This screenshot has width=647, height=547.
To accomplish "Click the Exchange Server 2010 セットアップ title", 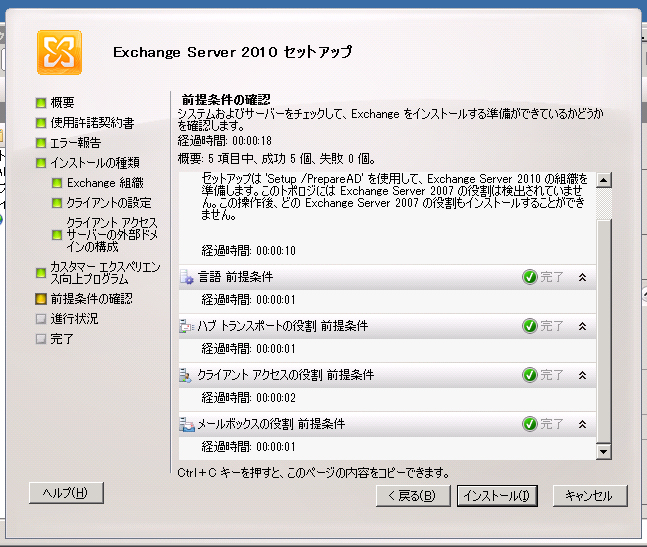I will 233,52.
